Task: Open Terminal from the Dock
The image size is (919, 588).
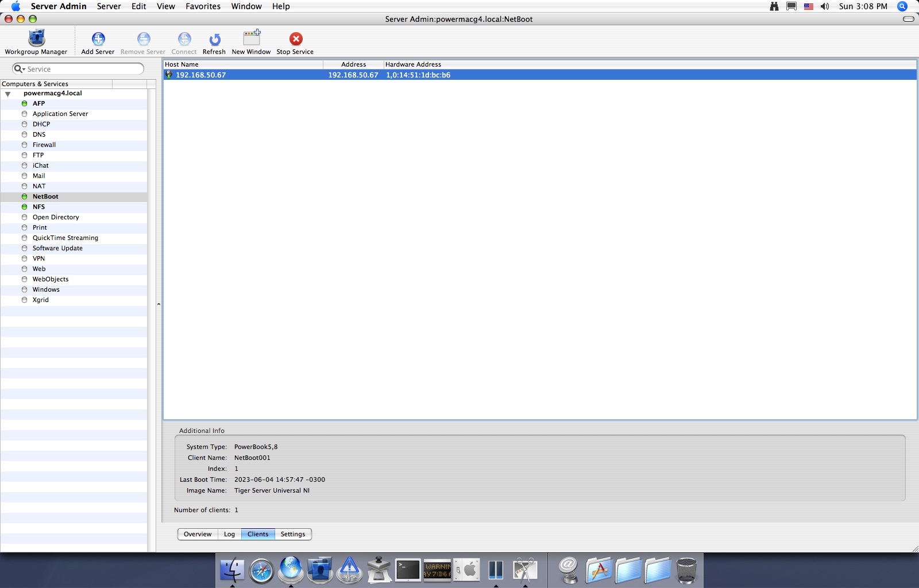Action: [x=408, y=570]
